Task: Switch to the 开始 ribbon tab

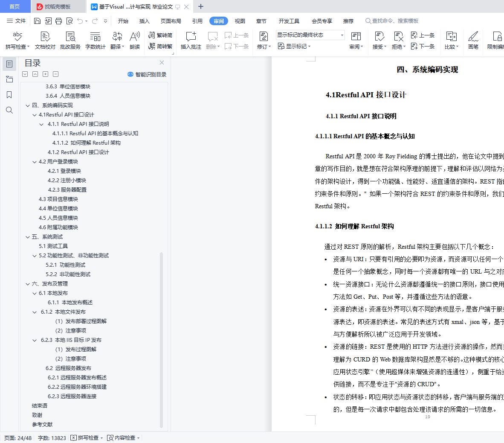Action: point(123,21)
